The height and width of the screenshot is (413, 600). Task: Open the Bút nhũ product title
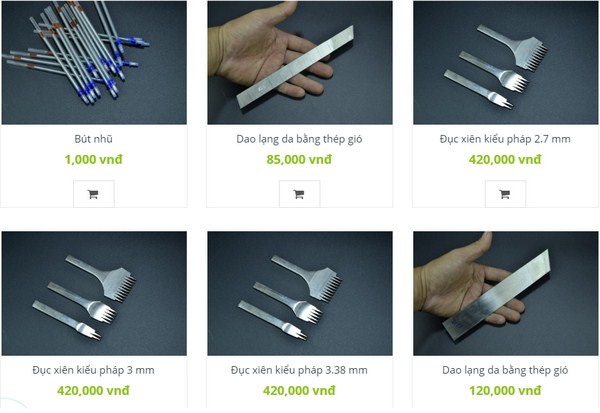94,139
